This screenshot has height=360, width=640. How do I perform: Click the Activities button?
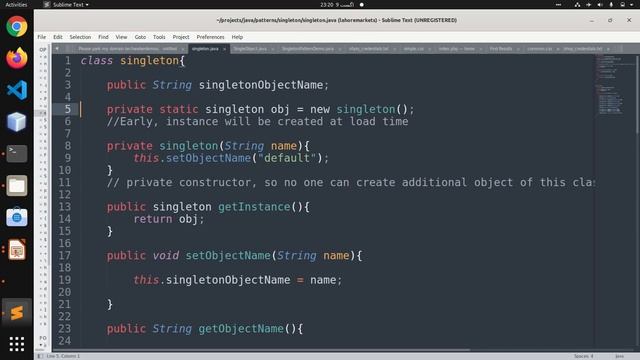coord(16,4)
